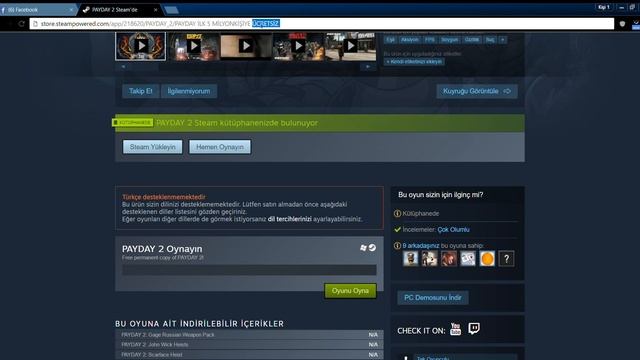Screen dimensions: 640x360
Task: Click the browser address bar
Action: pos(322,24)
